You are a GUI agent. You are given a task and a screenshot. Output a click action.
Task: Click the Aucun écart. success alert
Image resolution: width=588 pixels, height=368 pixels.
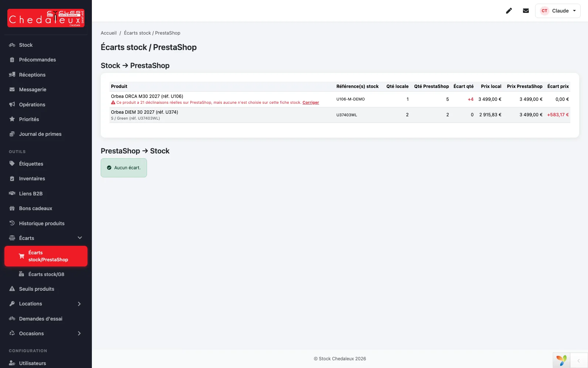[124, 168]
